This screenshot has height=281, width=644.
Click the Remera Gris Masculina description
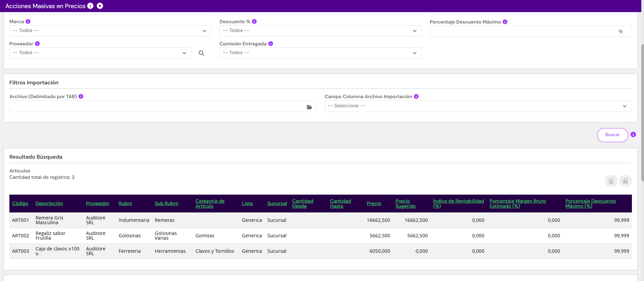pyautogui.click(x=49, y=220)
